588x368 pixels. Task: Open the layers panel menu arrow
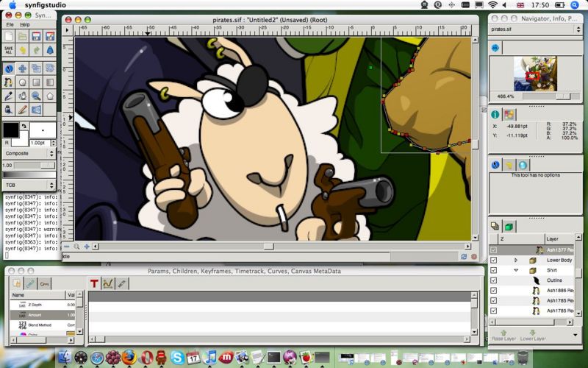click(x=576, y=335)
